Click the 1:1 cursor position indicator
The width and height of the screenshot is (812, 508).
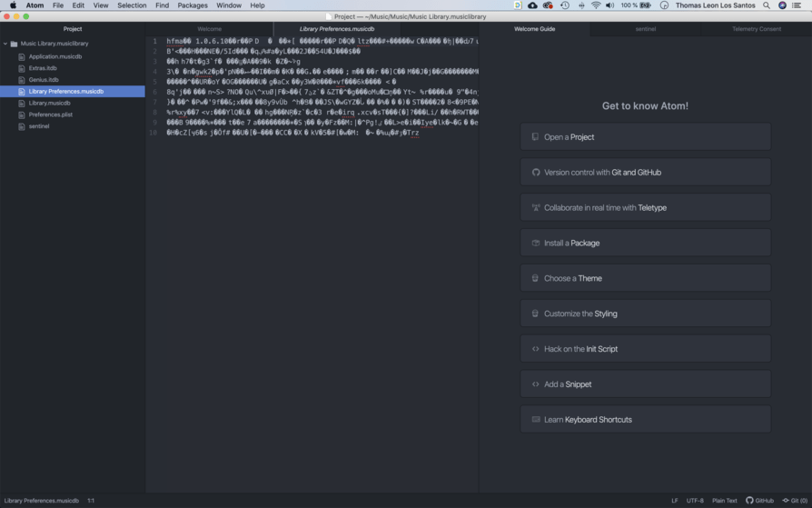tap(91, 501)
